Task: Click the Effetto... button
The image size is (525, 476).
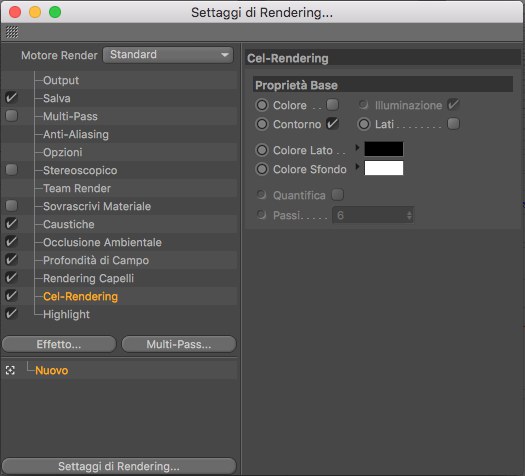Action: (59, 344)
